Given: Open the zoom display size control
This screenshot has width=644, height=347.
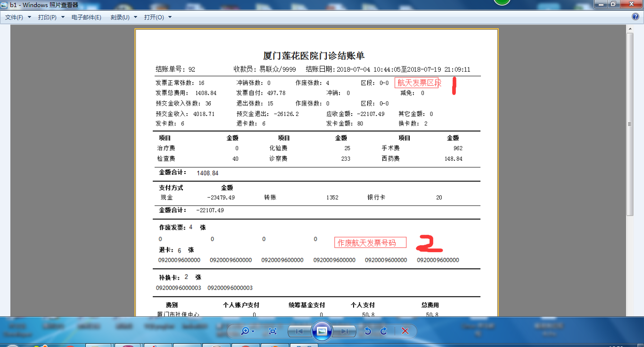Looking at the screenshot, I should (247, 331).
